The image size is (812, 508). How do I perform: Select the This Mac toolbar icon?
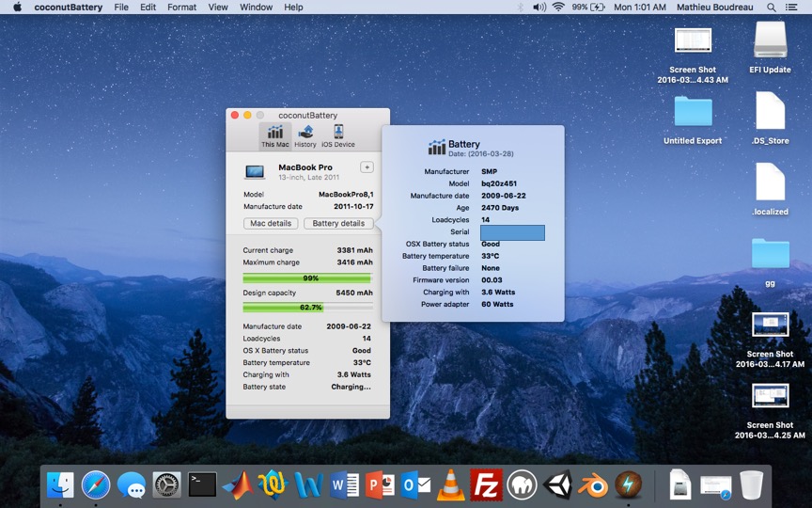tap(275, 135)
